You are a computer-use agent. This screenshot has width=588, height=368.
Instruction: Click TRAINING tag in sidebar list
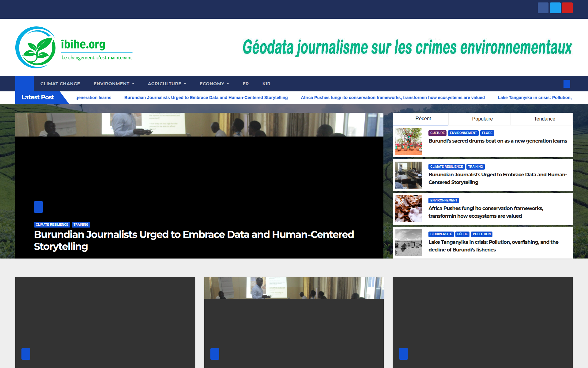[475, 167]
